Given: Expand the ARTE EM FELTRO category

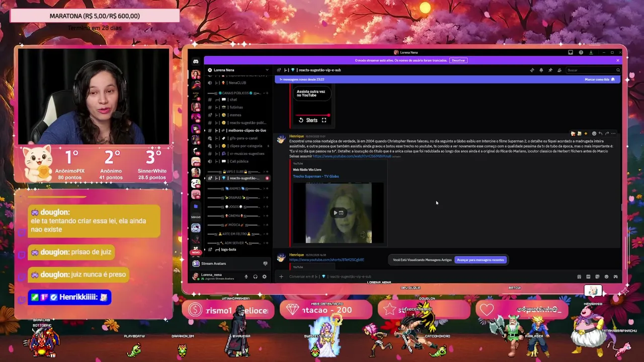Looking at the screenshot, I should pyautogui.click(x=236, y=234).
